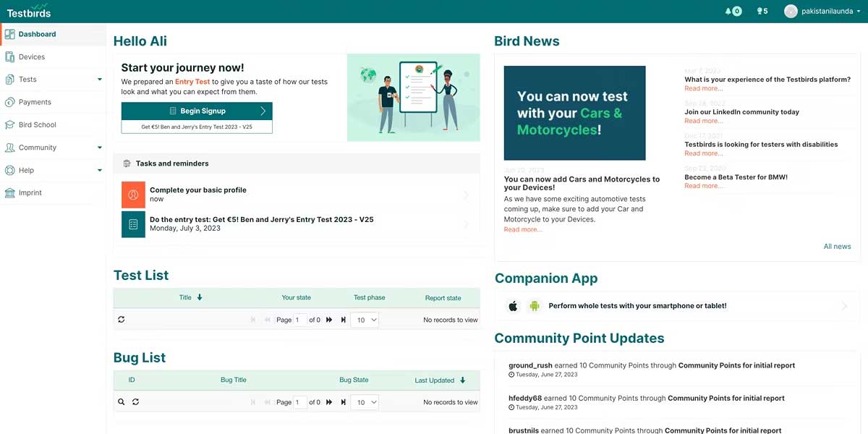Read more about becoming a BMW Beta Tester
Viewport: 868px width, 434px height.
pyautogui.click(x=704, y=185)
